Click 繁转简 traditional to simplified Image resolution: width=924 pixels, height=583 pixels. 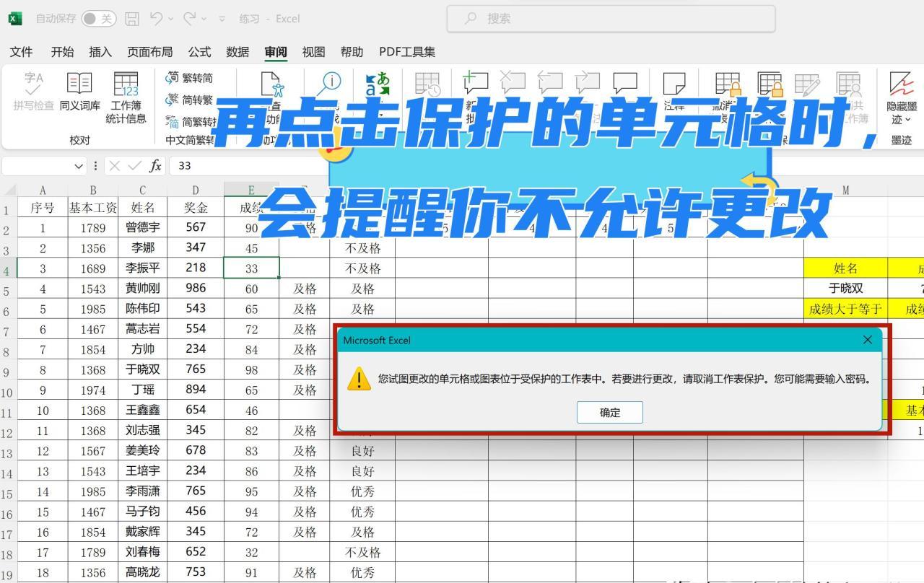(190, 78)
